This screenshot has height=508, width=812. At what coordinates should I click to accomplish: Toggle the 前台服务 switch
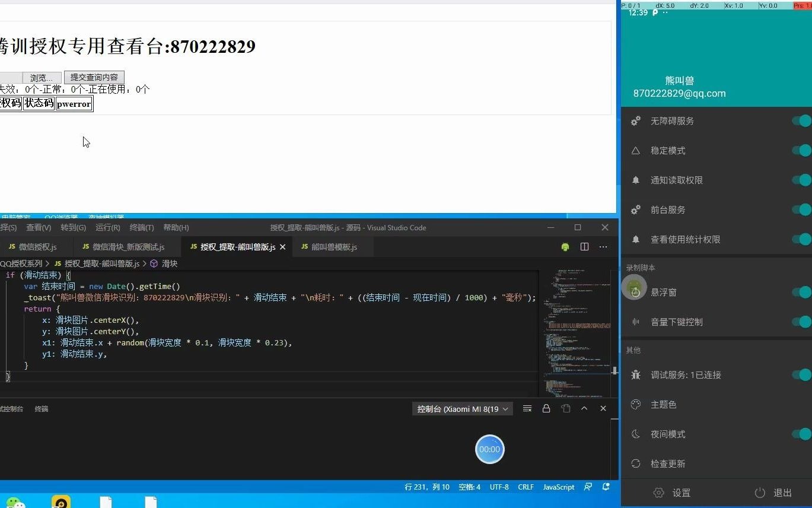[x=801, y=210]
